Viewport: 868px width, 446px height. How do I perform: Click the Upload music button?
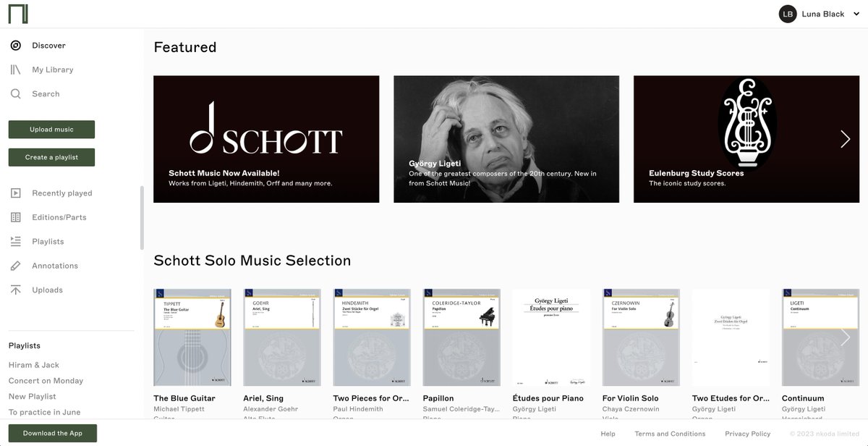pyautogui.click(x=51, y=130)
